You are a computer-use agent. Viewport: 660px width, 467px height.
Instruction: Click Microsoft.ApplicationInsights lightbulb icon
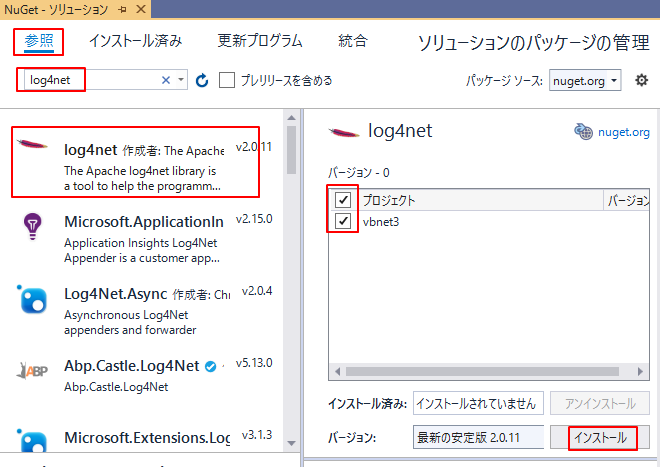pos(32,227)
